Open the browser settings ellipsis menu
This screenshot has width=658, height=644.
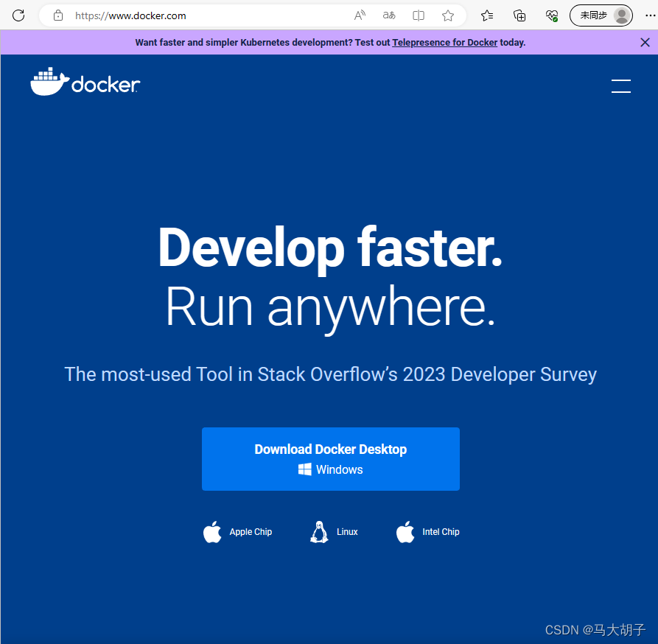click(x=650, y=15)
